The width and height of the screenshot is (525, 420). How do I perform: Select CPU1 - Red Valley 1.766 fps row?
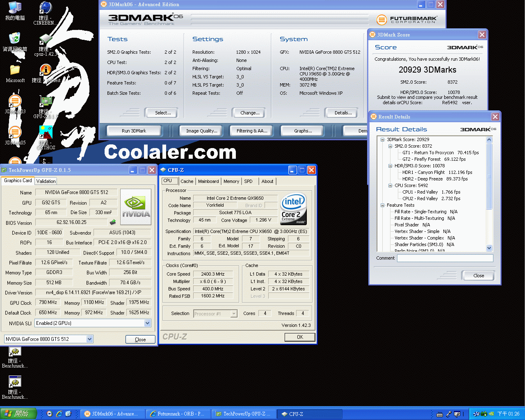pos(431,192)
